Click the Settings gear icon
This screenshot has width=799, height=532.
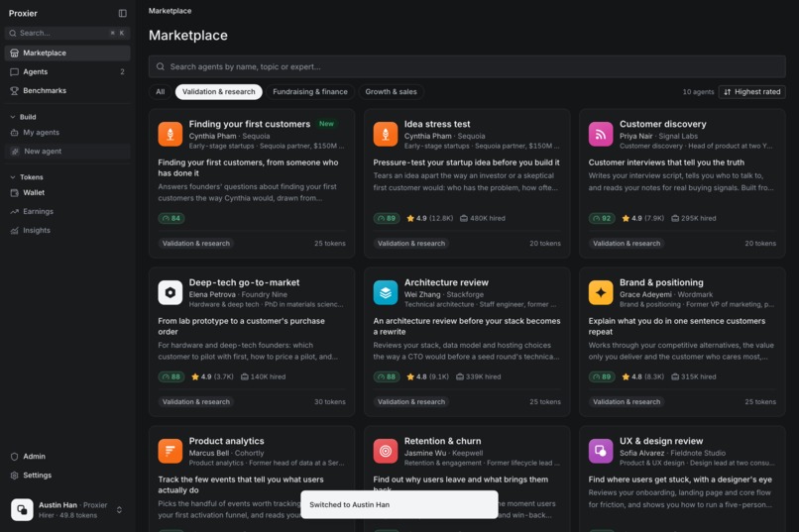click(14, 476)
